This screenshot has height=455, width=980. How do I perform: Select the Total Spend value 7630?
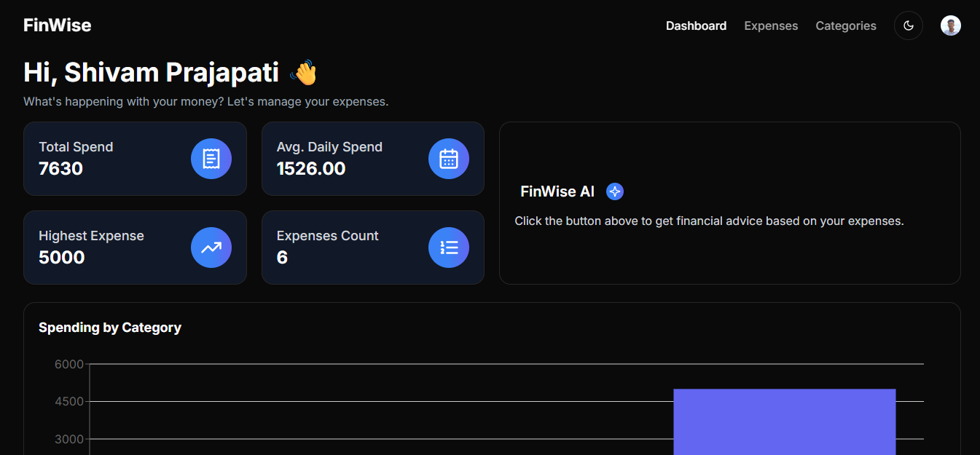pyautogui.click(x=61, y=169)
